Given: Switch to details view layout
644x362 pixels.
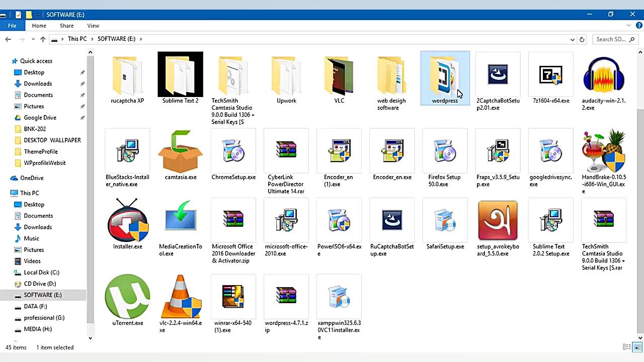Looking at the screenshot, I should [627, 347].
